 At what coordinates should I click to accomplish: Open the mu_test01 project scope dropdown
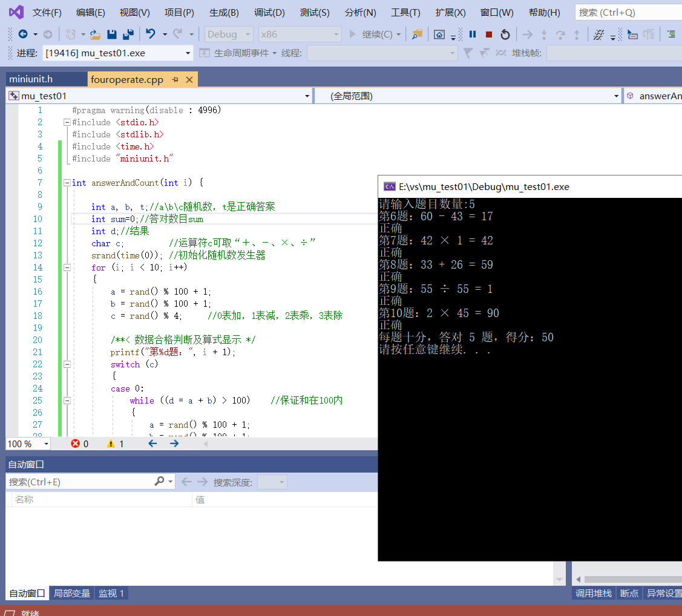tap(307, 96)
